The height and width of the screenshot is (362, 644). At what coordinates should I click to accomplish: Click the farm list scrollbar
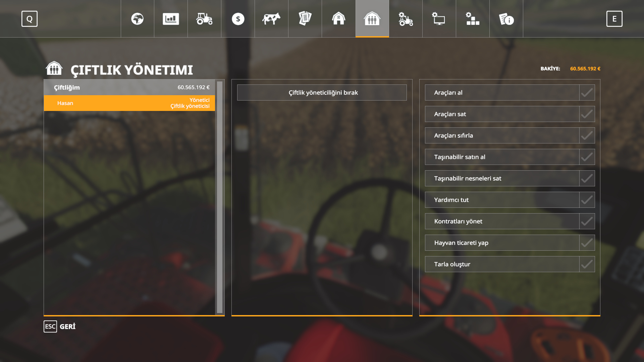(220, 197)
